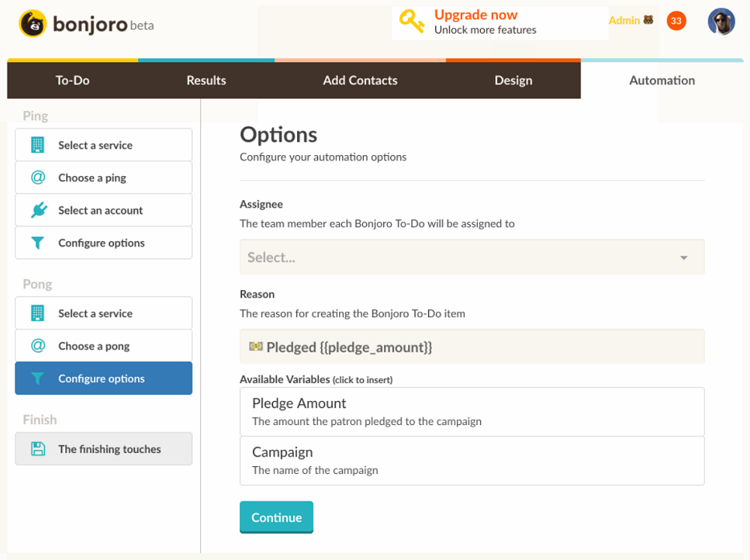Insert the Campaign variable
Image resolution: width=750 pixels, height=560 pixels.
472,461
